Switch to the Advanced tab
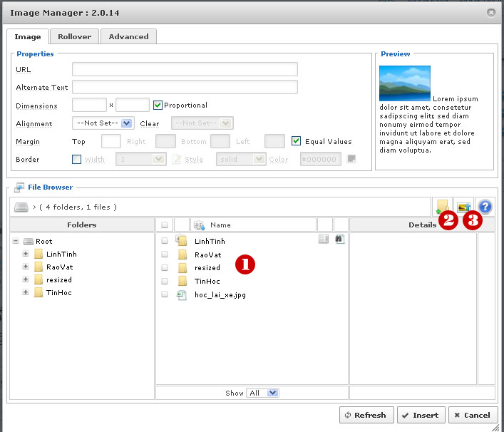This screenshot has height=432, width=504. (128, 36)
